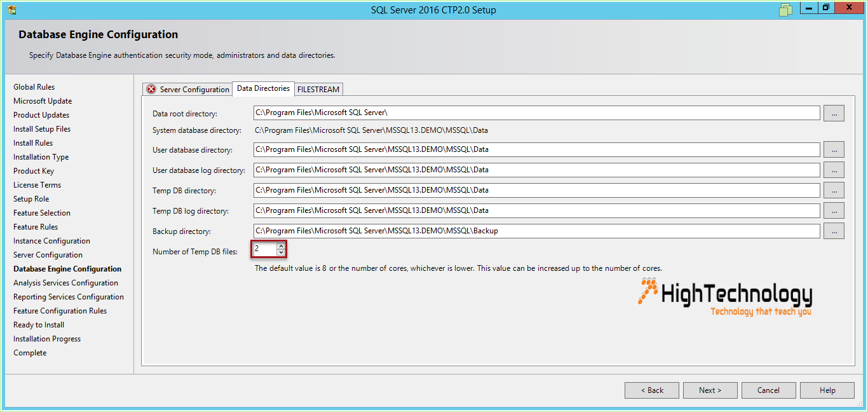Viewport: 868px width, 412px height.
Task: Increase the Number of Temp DB files
Action: point(281,246)
